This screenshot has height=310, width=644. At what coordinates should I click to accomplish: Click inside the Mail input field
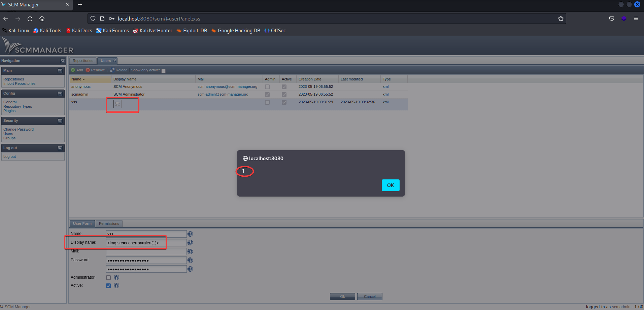pos(146,251)
